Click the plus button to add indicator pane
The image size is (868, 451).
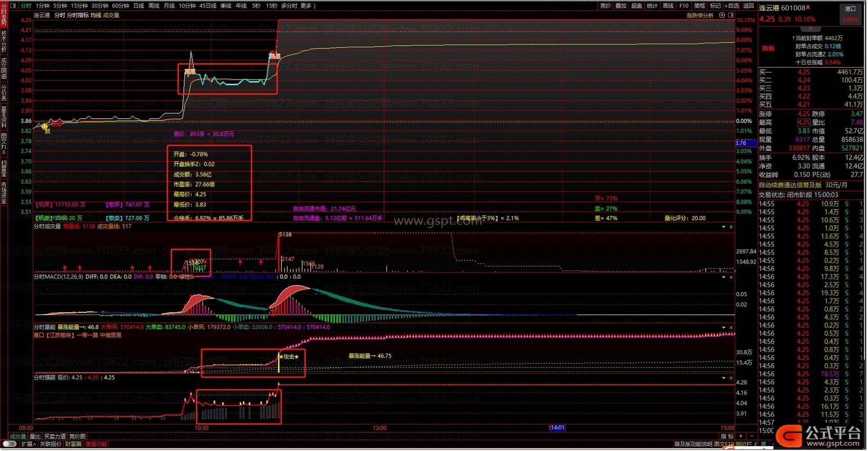(x=741, y=436)
